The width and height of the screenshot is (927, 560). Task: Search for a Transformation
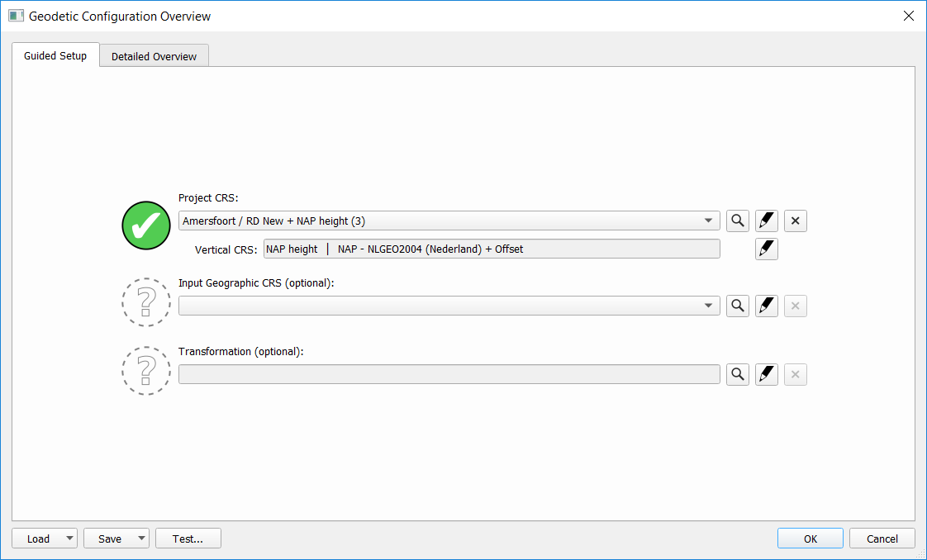[738, 374]
